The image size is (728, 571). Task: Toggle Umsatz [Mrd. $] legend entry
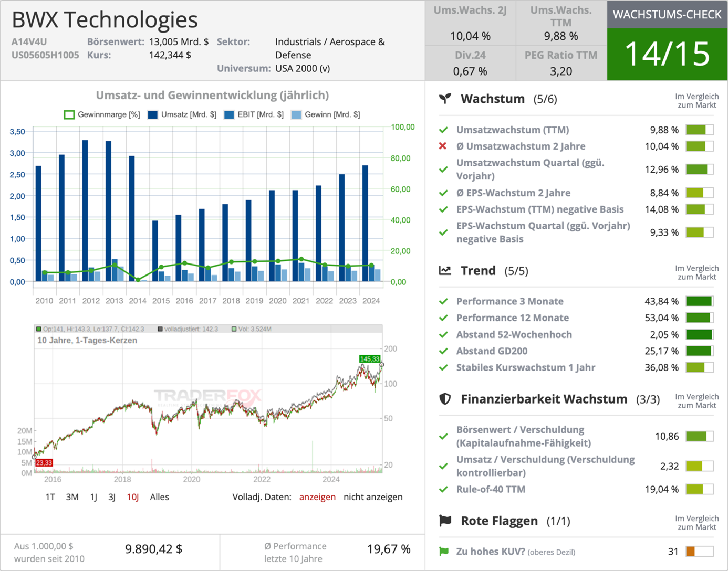pyautogui.click(x=182, y=114)
